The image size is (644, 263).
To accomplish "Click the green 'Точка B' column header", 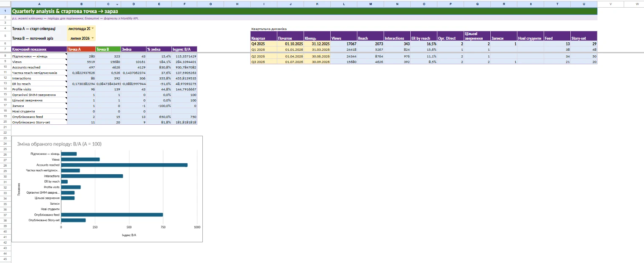I will (108, 49).
